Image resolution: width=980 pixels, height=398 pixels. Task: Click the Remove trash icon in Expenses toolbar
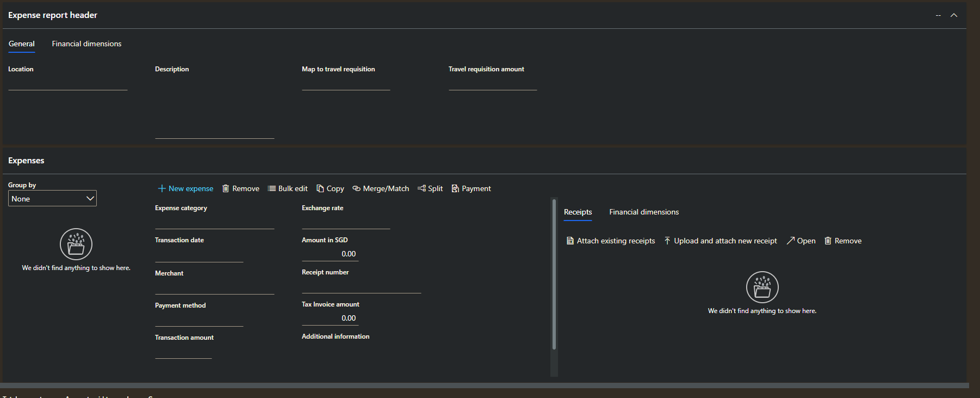point(226,188)
